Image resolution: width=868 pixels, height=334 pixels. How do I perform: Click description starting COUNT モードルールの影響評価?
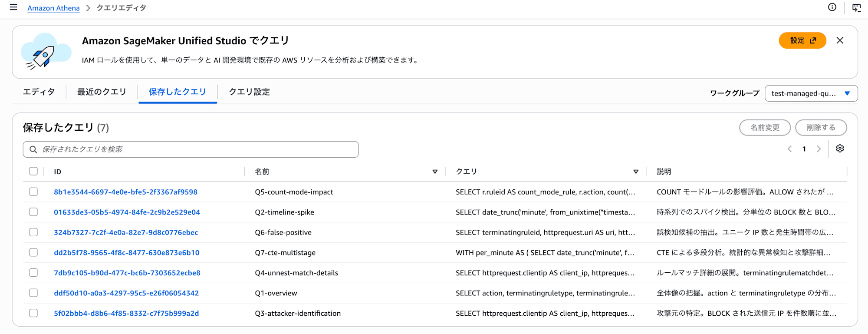[x=745, y=192]
